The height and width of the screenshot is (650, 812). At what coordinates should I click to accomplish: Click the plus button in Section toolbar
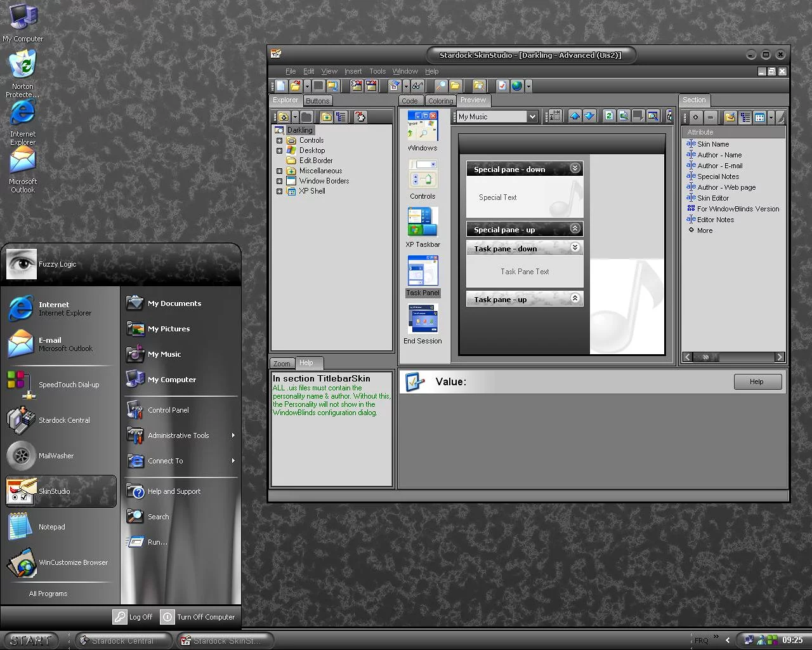click(696, 117)
